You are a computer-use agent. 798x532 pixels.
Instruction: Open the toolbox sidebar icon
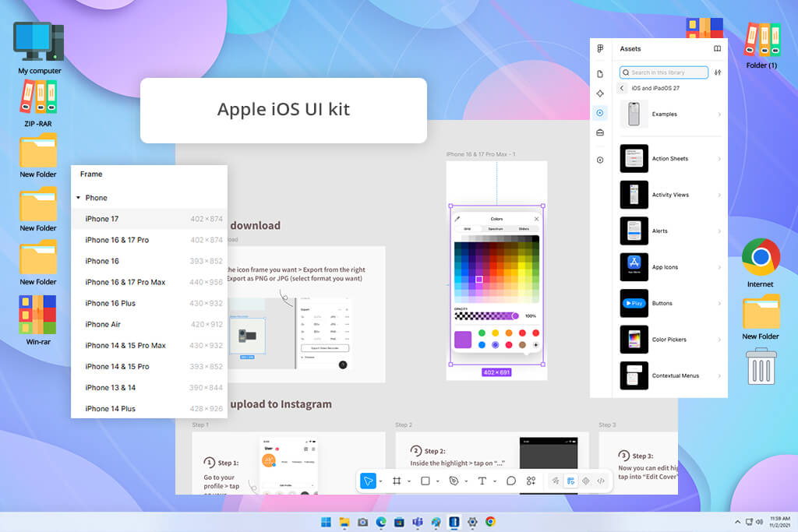coord(601,132)
